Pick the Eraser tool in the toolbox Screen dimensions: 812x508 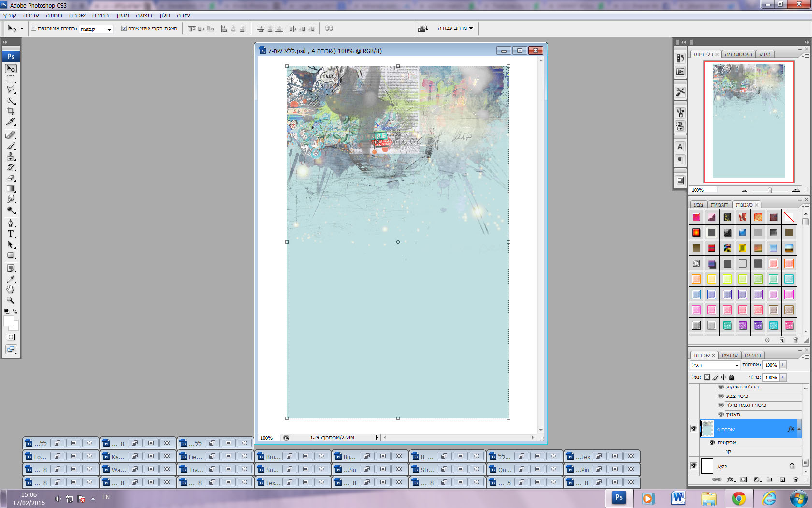(11, 178)
